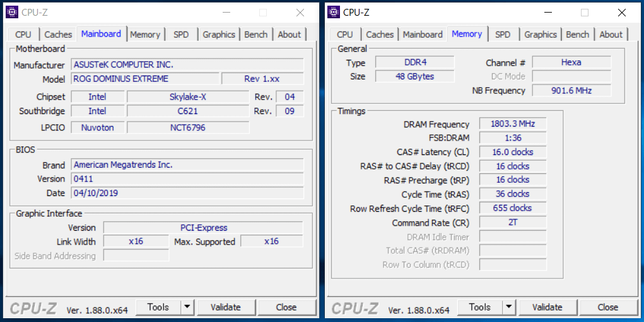The width and height of the screenshot is (644, 322).
Task: Click tRAS value 36 clocks
Action: [x=513, y=194]
